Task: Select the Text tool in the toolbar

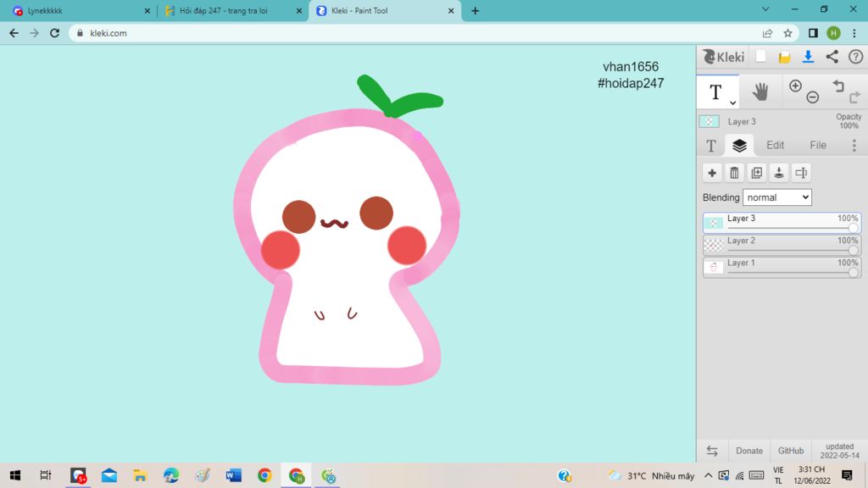Action: pos(717,91)
